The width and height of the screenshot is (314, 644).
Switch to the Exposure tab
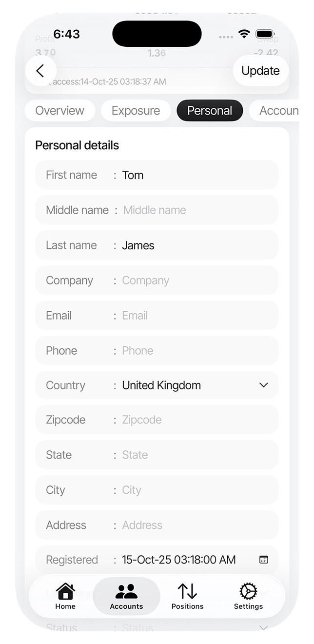point(136,111)
